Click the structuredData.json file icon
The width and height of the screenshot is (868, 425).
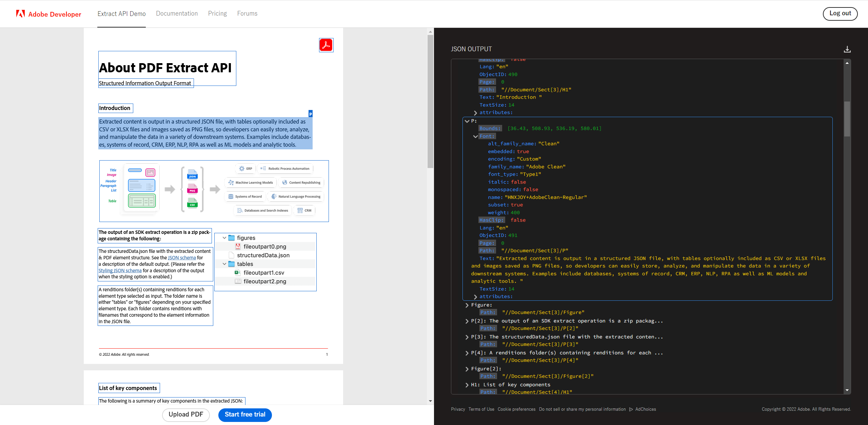coord(231,255)
